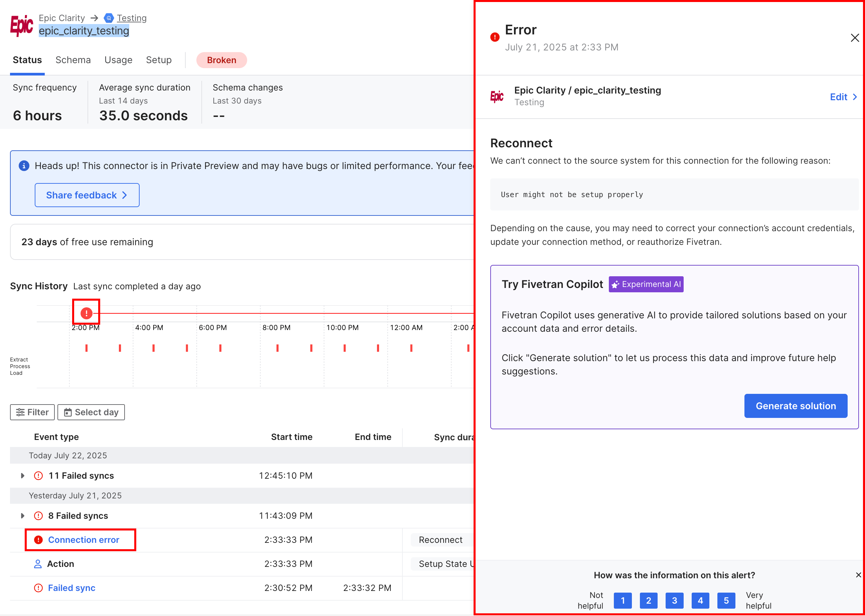Dismiss the alert feedback survey

click(x=858, y=575)
